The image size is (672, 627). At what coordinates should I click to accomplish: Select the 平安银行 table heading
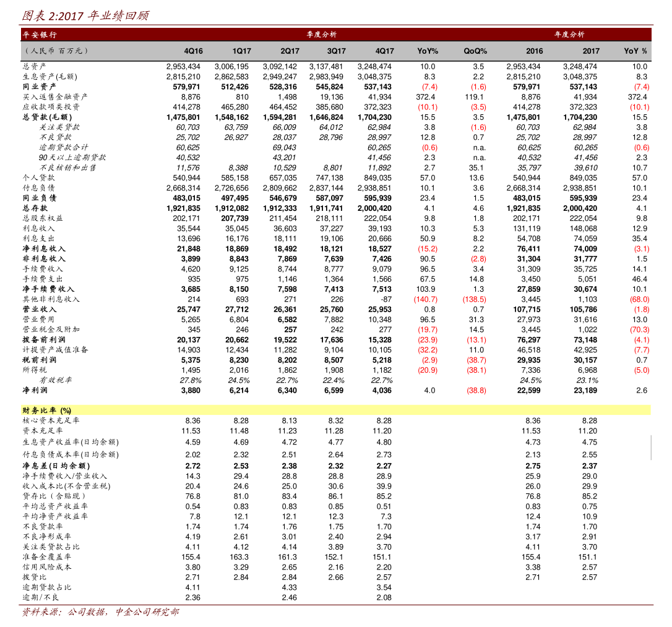coord(40,35)
